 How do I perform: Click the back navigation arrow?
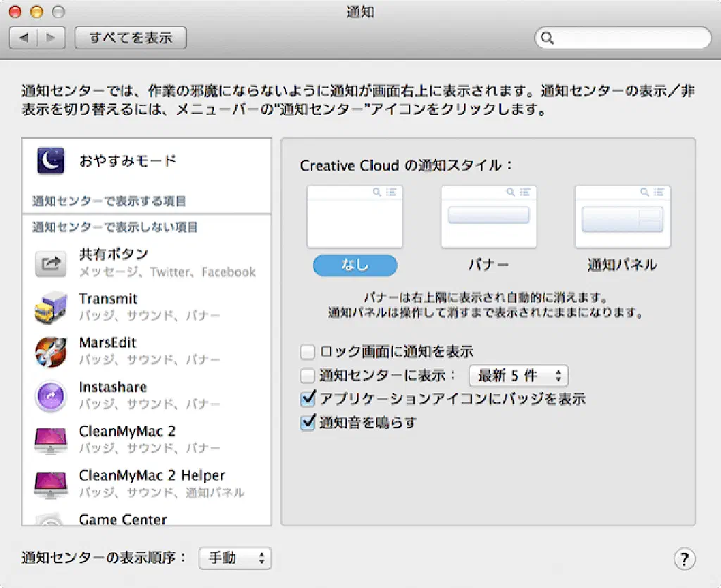pyautogui.click(x=23, y=38)
